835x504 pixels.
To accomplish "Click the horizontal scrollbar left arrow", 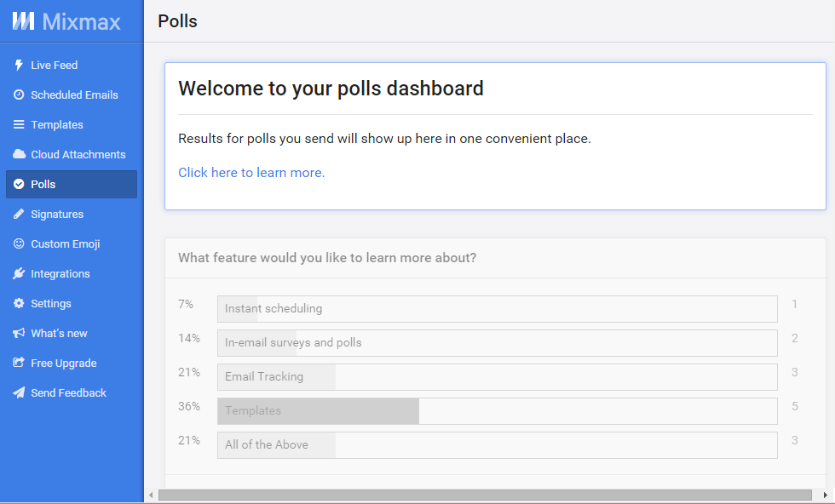I will point(152,495).
